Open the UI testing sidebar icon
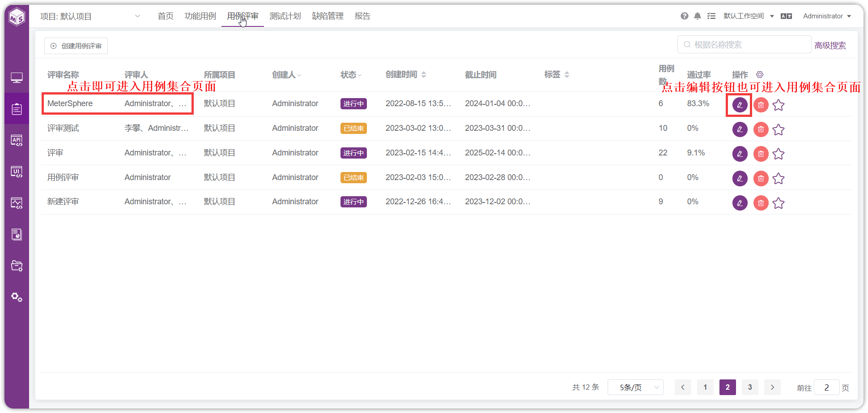Screen dimensions: 868x413 pyautogui.click(x=17, y=172)
